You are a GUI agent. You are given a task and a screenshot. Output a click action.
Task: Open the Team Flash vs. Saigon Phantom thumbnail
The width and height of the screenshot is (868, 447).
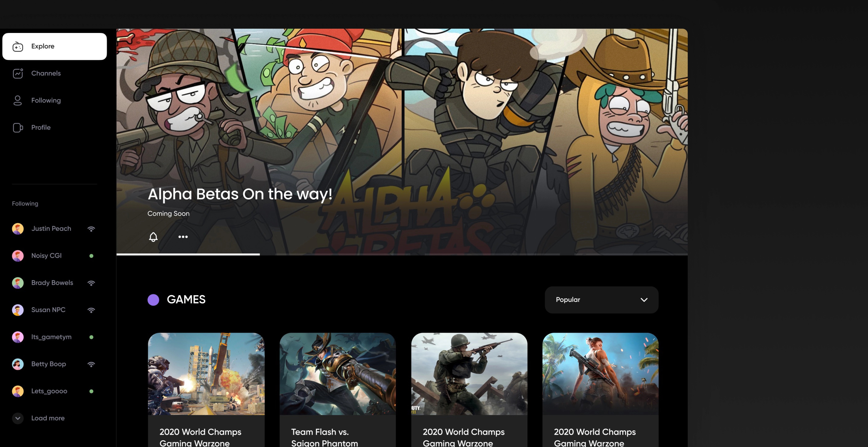coord(338,374)
